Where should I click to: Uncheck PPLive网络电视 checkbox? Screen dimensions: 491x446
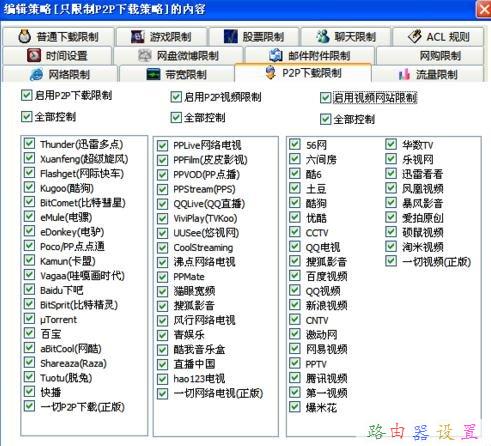click(x=162, y=145)
